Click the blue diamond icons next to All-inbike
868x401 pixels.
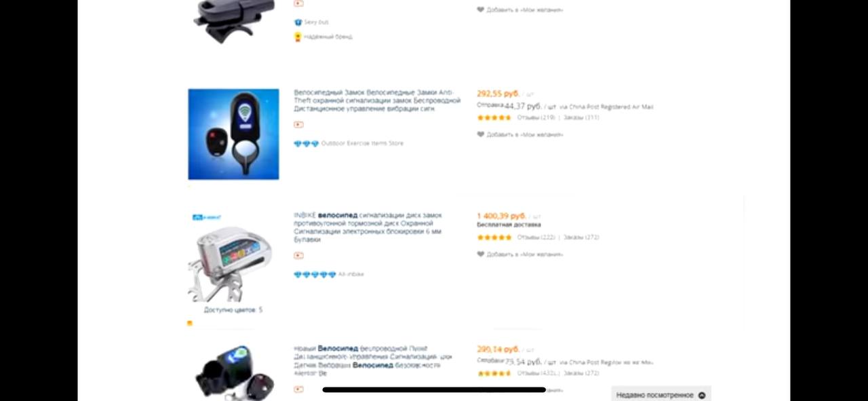pyautogui.click(x=315, y=274)
